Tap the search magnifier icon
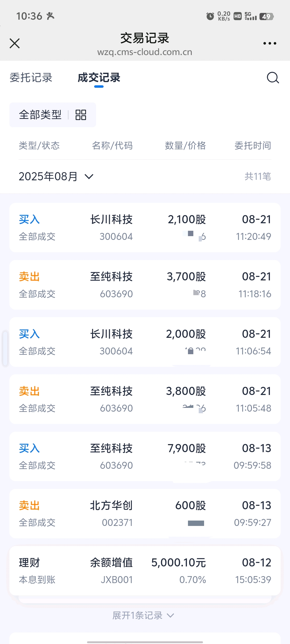Image resolution: width=290 pixels, height=644 pixels. click(x=273, y=78)
